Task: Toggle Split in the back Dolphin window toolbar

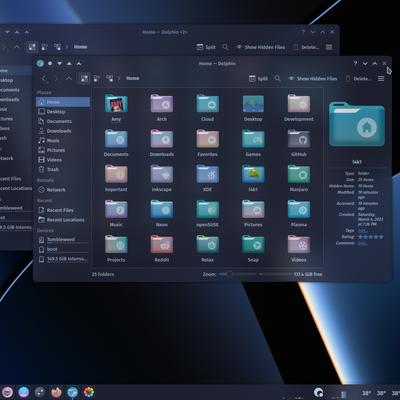Action: [x=206, y=47]
